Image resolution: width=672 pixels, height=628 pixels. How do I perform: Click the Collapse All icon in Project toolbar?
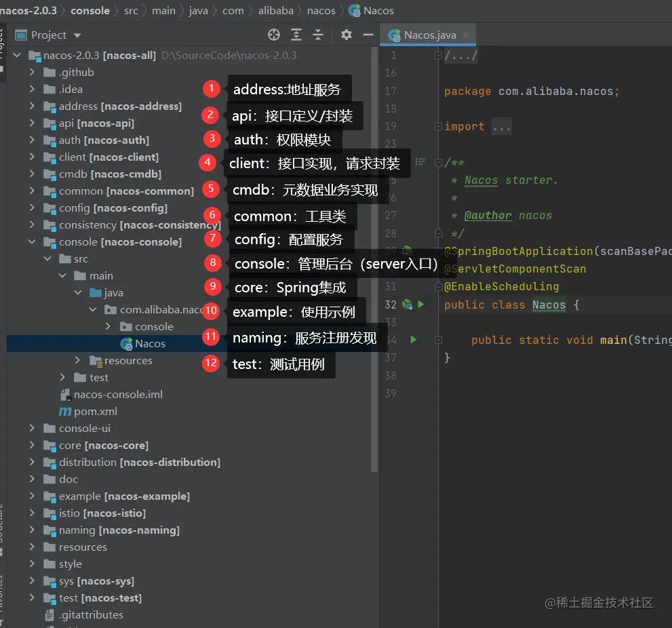pyautogui.click(x=318, y=35)
